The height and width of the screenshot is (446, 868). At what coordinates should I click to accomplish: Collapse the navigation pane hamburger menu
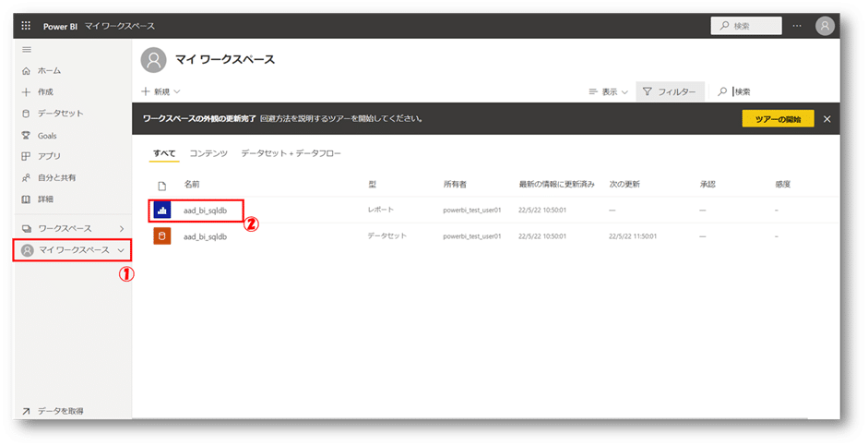point(27,49)
